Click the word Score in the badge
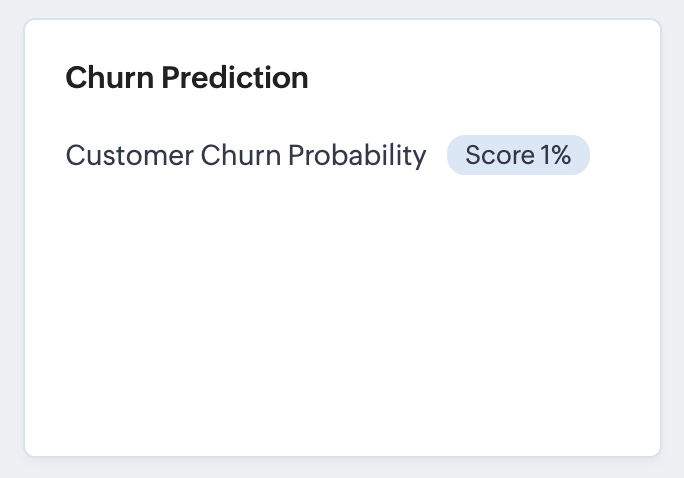684x478 pixels. [499, 156]
